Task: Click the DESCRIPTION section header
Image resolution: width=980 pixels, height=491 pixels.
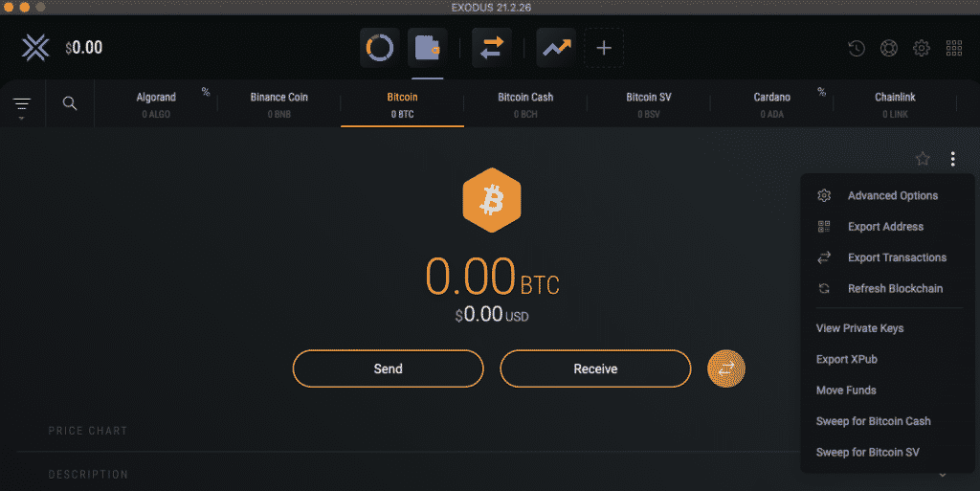Action: pyautogui.click(x=88, y=475)
